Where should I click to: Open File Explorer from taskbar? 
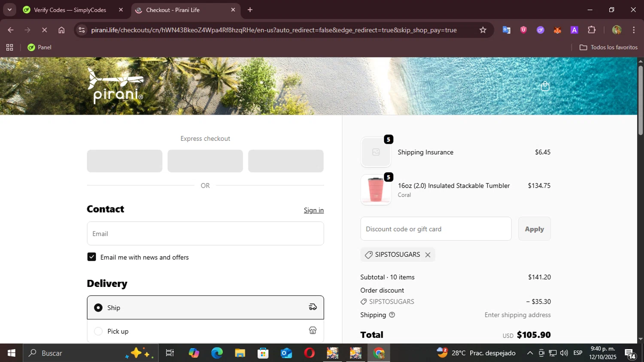pyautogui.click(x=240, y=353)
